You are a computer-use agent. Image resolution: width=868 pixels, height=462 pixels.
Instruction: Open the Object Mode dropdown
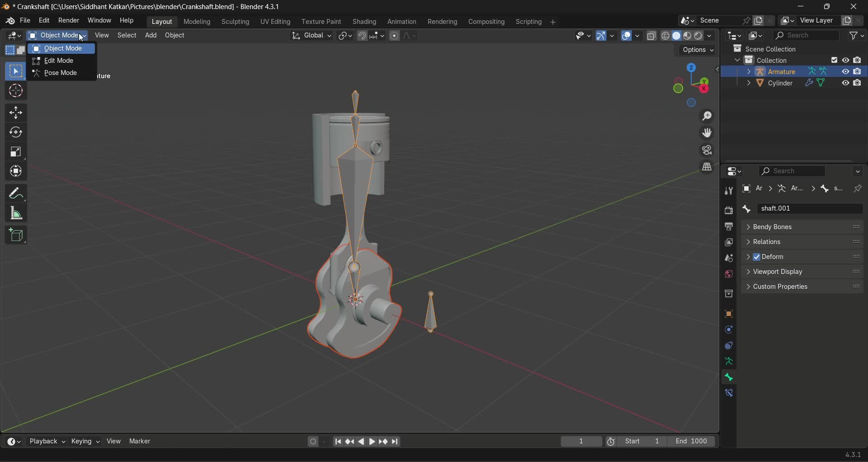57,36
